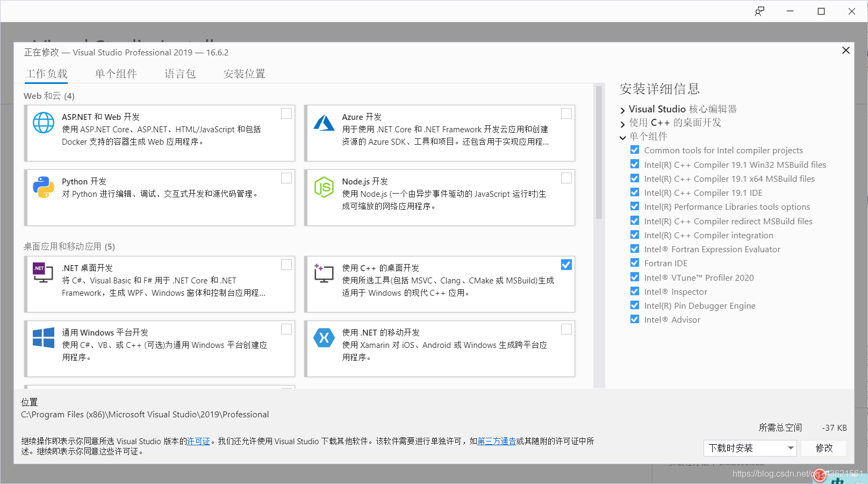The height and width of the screenshot is (484, 868).
Task: Uncheck Intel Pin Debugger Engine
Action: click(635, 305)
